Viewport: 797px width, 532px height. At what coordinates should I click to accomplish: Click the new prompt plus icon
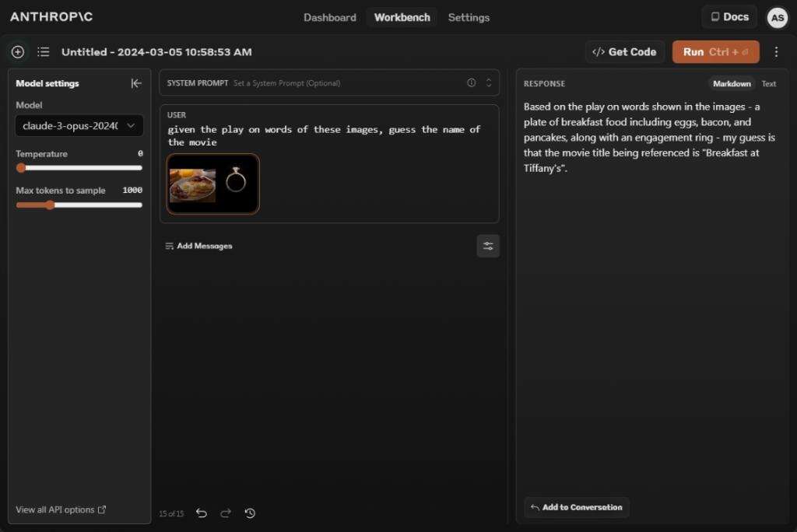(x=18, y=52)
